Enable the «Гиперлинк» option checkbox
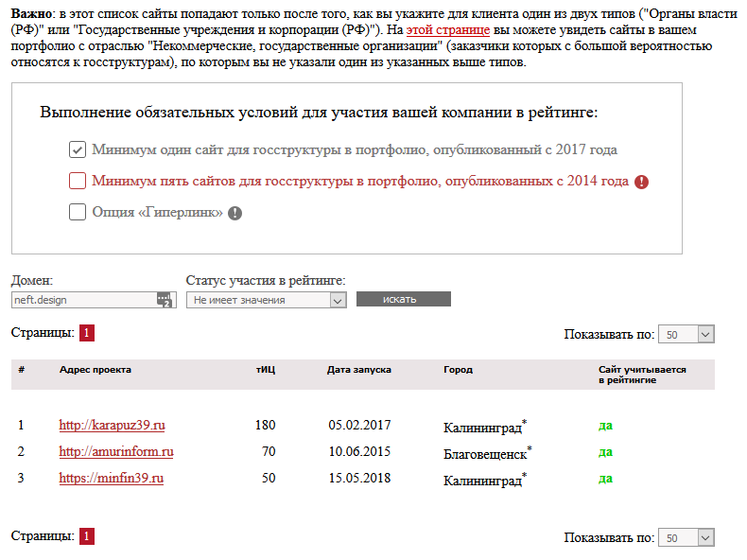Image resolution: width=747 pixels, height=560 pixels. click(78, 213)
